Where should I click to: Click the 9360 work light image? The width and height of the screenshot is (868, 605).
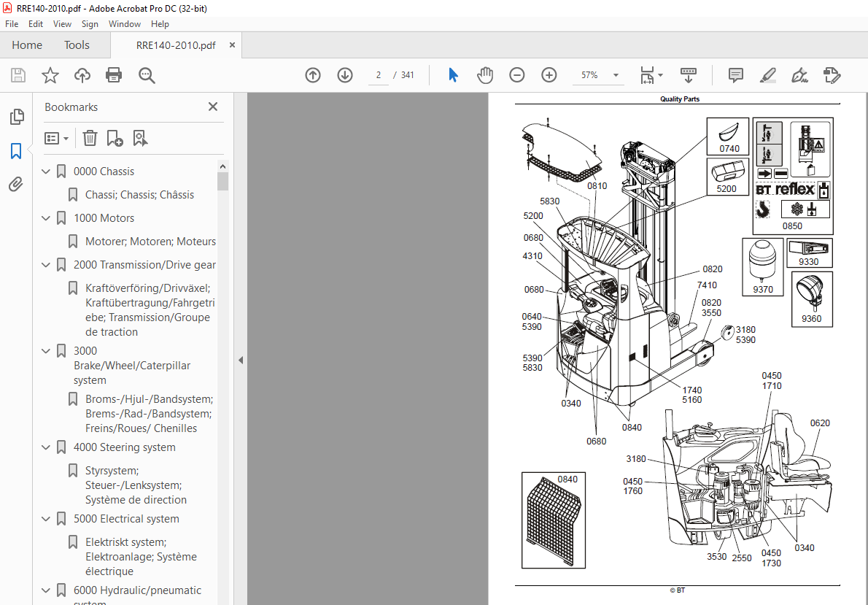click(812, 299)
